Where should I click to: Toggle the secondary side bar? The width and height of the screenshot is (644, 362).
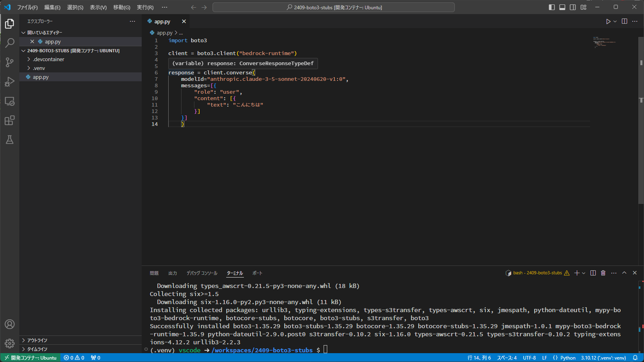tap(573, 7)
